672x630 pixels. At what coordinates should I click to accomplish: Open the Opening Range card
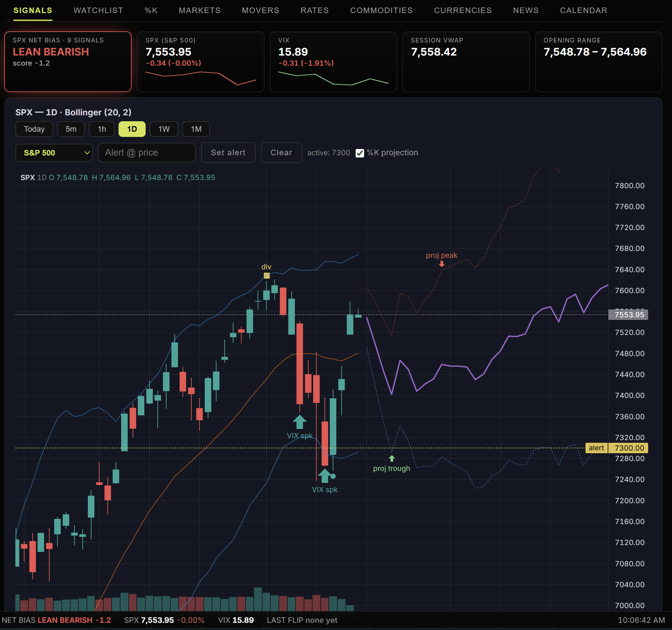(x=599, y=61)
